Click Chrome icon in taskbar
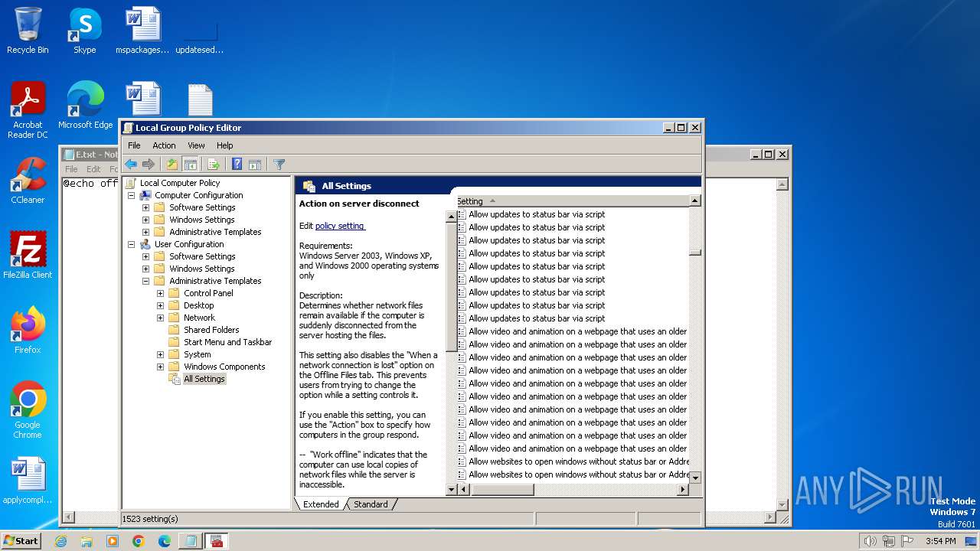980x551 pixels. [139, 541]
